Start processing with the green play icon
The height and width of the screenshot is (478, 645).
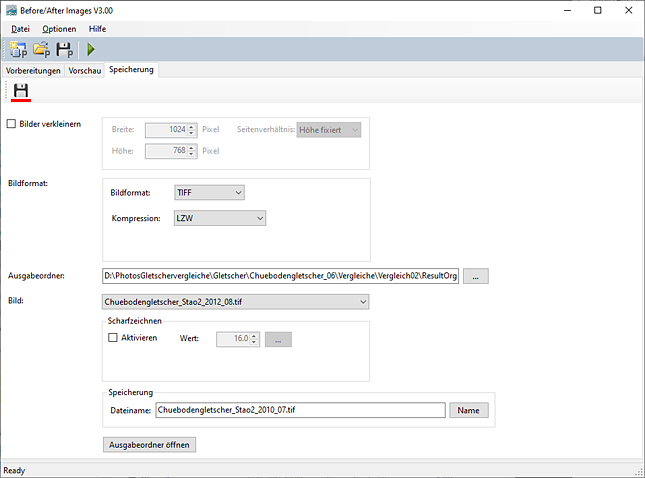[x=91, y=49]
